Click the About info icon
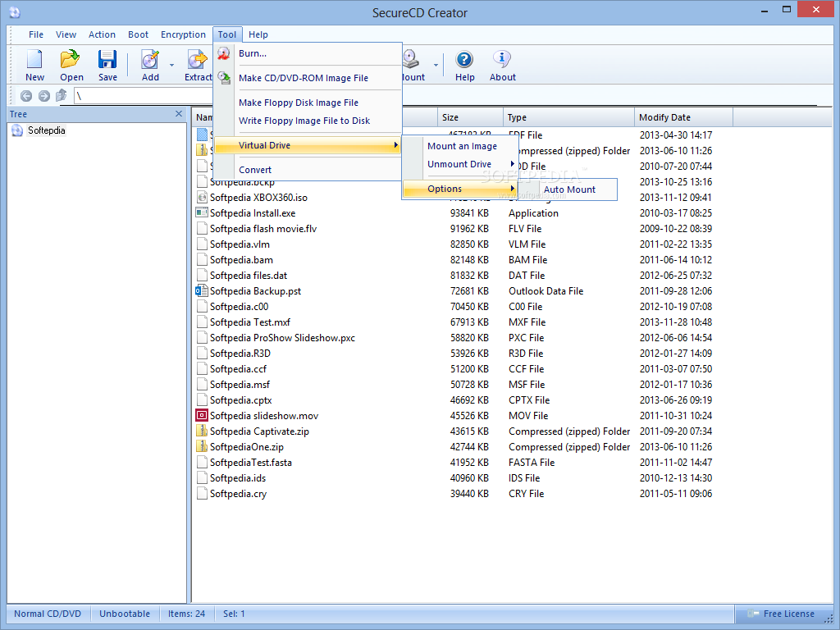 tap(502, 59)
